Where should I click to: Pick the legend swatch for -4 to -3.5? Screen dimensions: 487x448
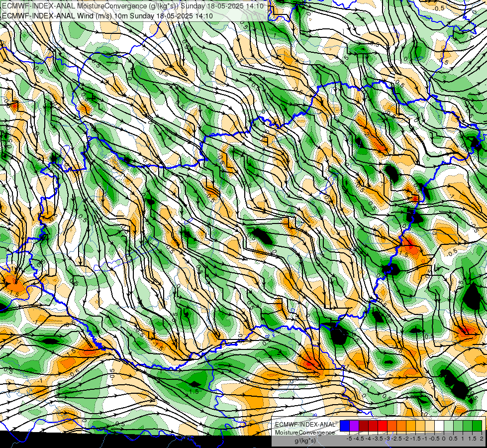(373, 426)
